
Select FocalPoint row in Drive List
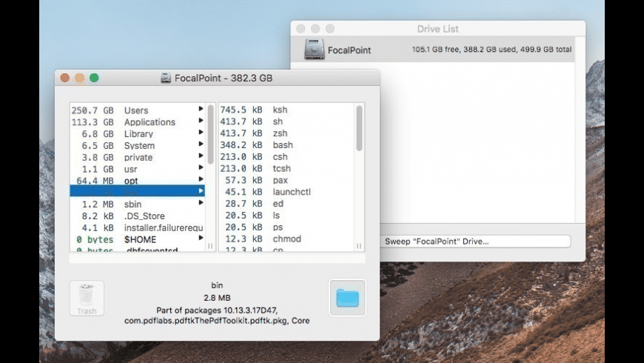coord(432,50)
